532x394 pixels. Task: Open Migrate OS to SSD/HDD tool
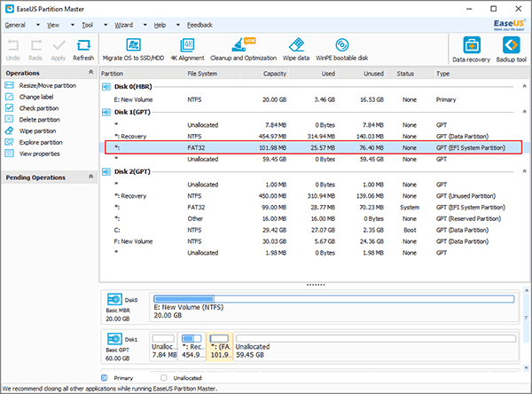pyautogui.click(x=133, y=48)
